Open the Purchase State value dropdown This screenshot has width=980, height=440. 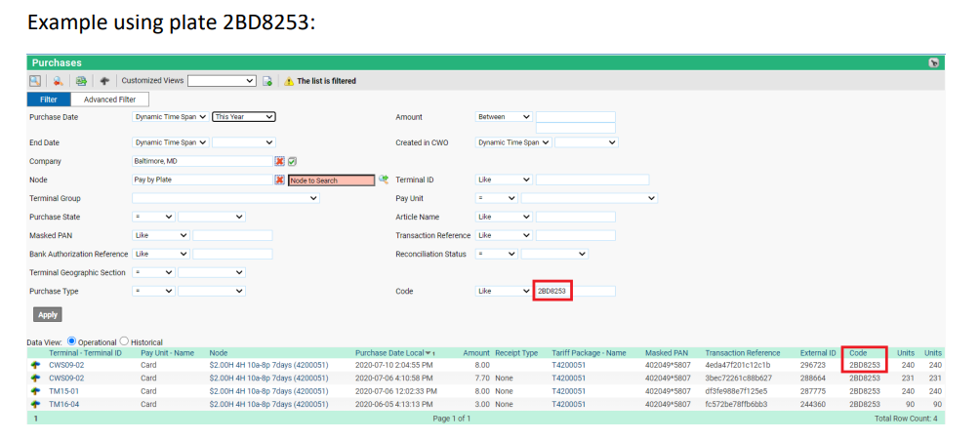point(211,217)
